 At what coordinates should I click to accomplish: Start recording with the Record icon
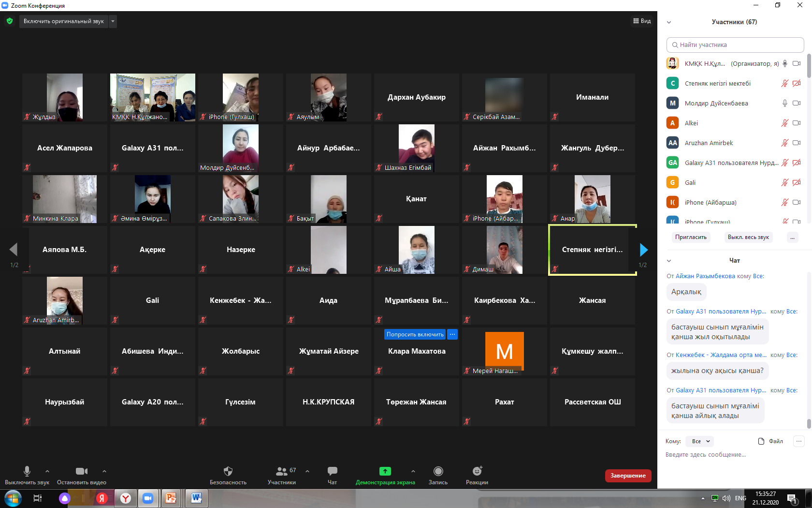[438, 471]
